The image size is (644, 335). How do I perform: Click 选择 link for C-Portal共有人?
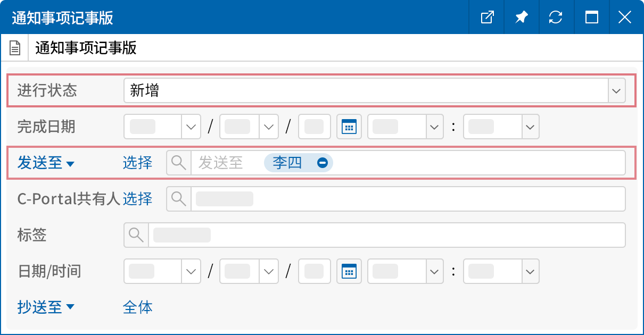137,199
